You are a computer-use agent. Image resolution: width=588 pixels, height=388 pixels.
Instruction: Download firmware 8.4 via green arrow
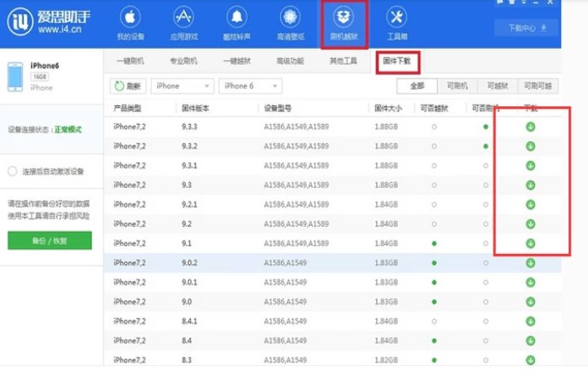(x=531, y=341)
